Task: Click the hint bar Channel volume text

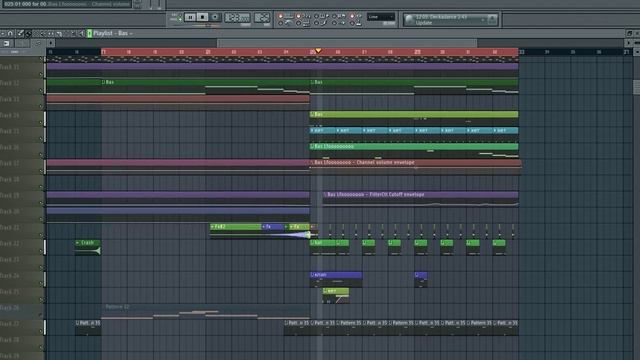Action: [110, 4]
